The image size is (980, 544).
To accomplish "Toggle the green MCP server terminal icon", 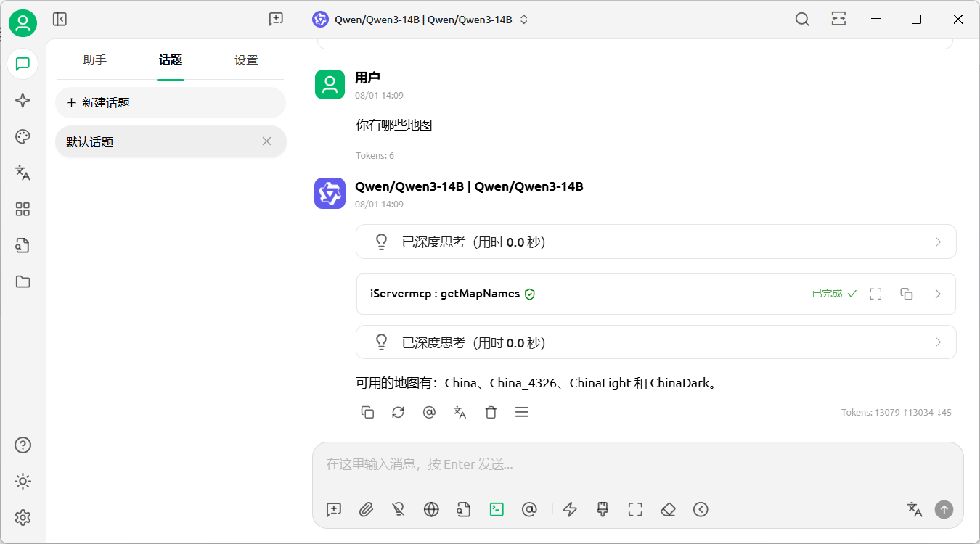I will [x=497, y=509].
